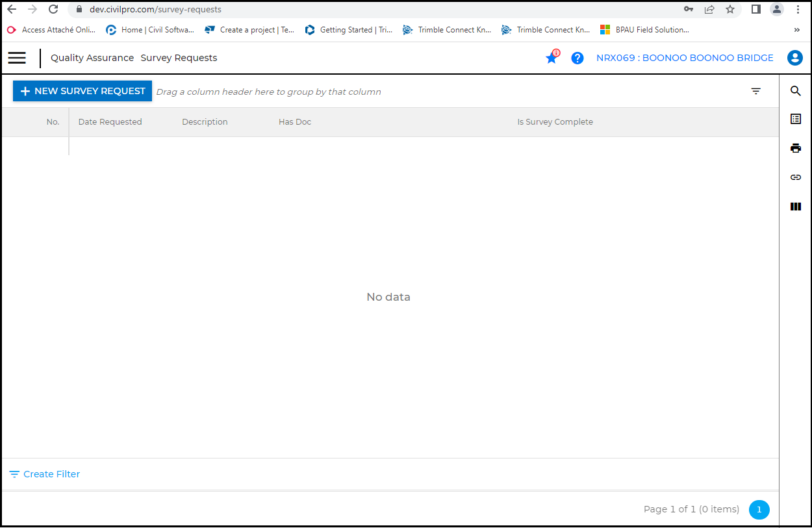Expand the hidden bookmarks chevron

pos(797,30)
